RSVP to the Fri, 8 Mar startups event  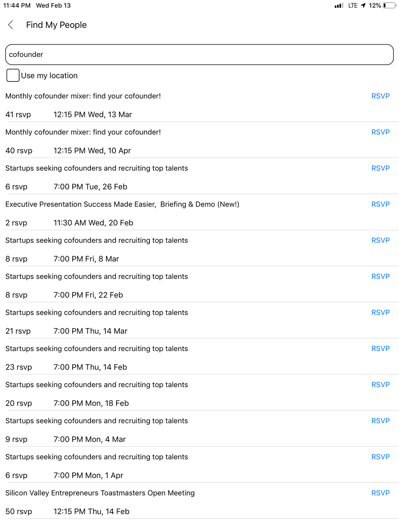(380, 240)
